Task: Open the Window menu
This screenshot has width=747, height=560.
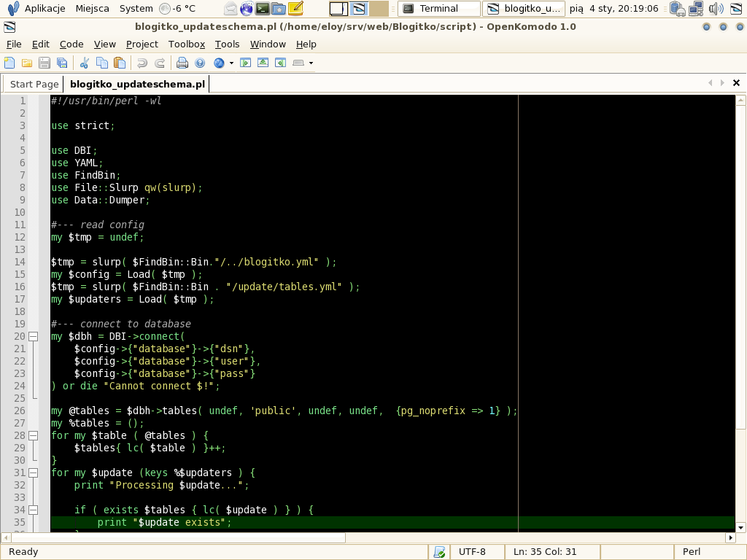Action: (268, 44)
